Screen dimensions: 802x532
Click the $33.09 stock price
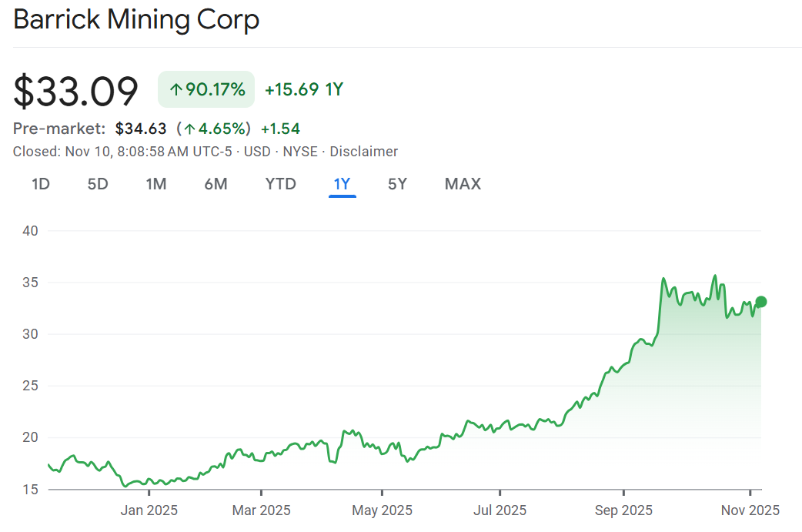[x=76, y=91]
